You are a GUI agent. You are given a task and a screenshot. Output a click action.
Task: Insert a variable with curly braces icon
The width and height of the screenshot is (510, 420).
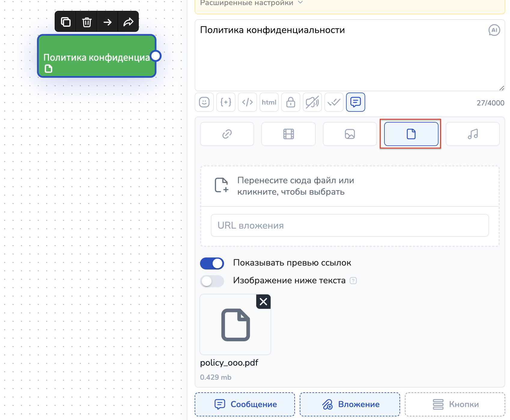coord(226,102)
